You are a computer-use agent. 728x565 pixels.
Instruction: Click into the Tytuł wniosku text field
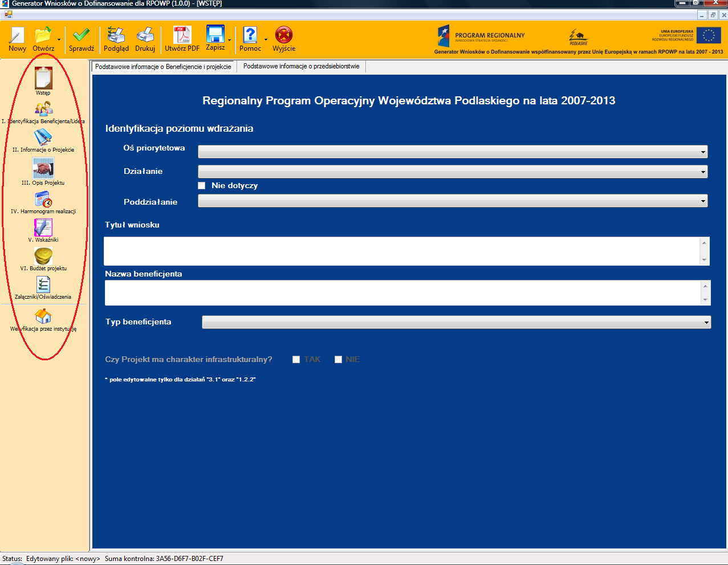[x=402, y=251]
